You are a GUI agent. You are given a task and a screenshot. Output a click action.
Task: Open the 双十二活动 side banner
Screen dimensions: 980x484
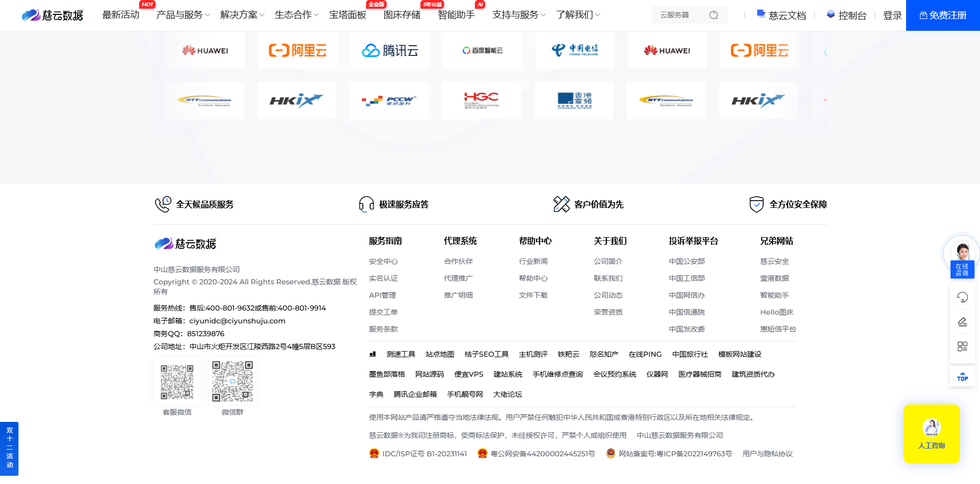9,448
